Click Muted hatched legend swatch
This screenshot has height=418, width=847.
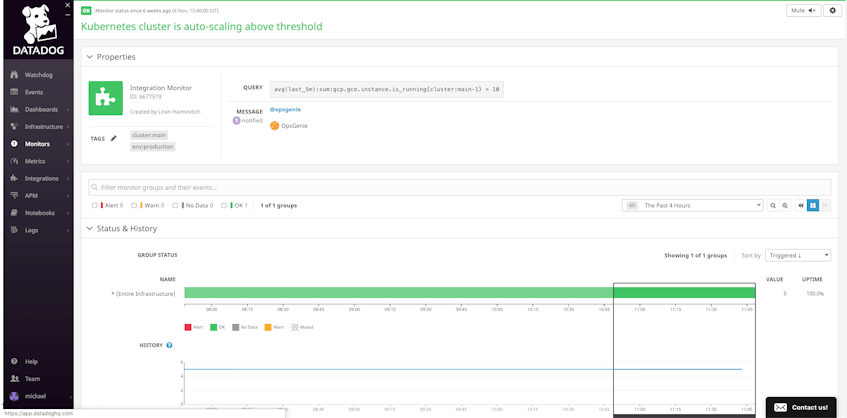coord(295,327)
